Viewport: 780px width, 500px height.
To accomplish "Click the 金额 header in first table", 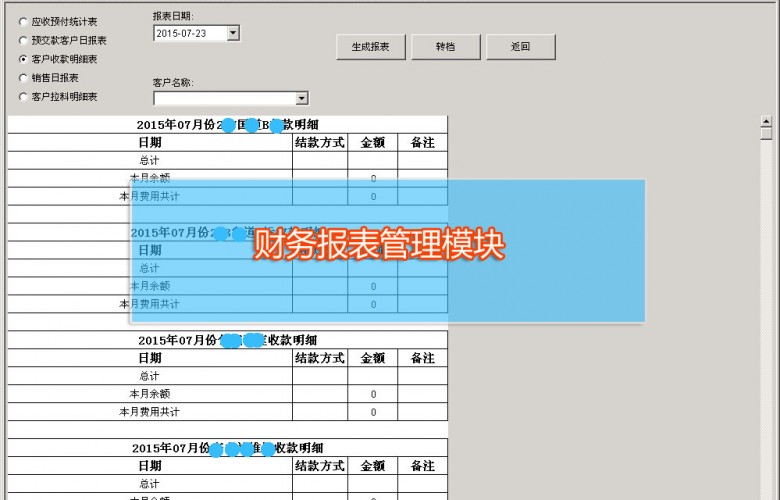I will point(373,143).
